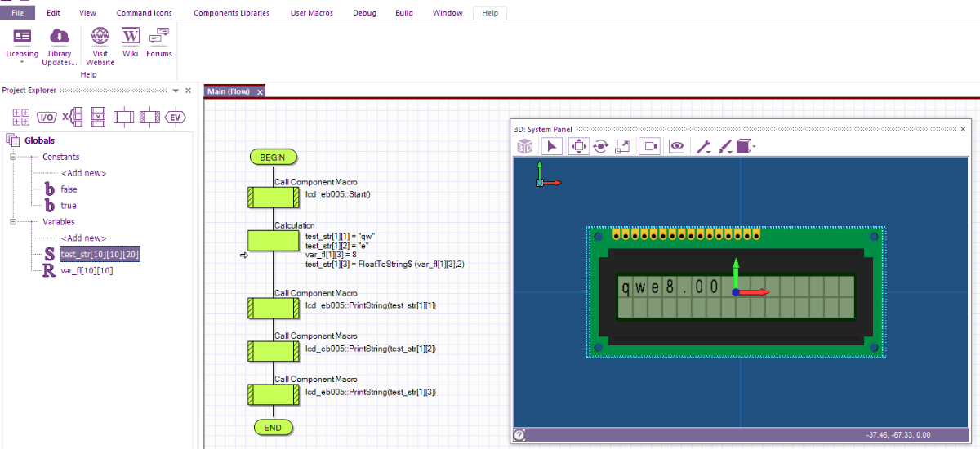Select the Calculation block in flowchart
Screen dimensions: 980x449
coord(273,240)
